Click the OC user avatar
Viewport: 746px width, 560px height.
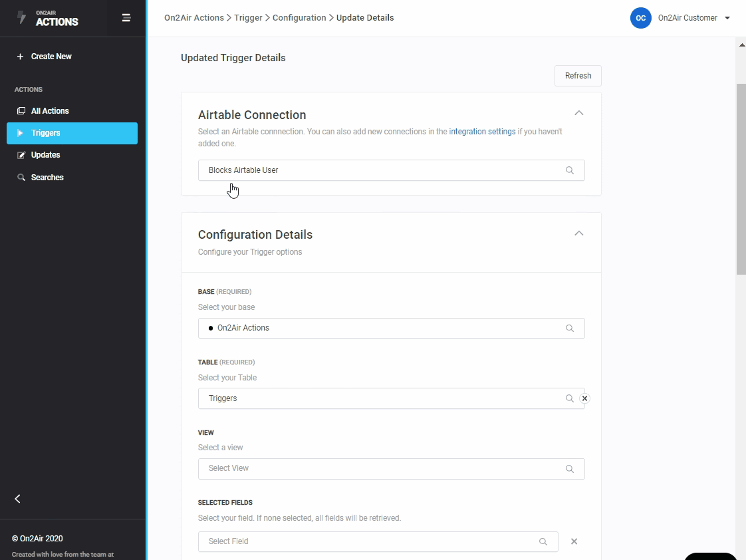click(640, 18)
